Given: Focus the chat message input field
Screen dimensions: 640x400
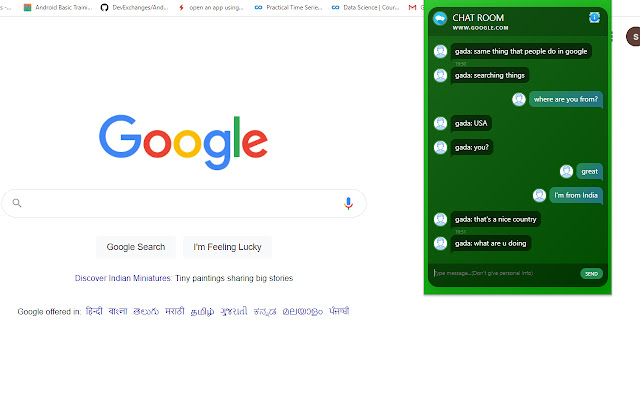Looking at the screenshot, I should 504,273.
